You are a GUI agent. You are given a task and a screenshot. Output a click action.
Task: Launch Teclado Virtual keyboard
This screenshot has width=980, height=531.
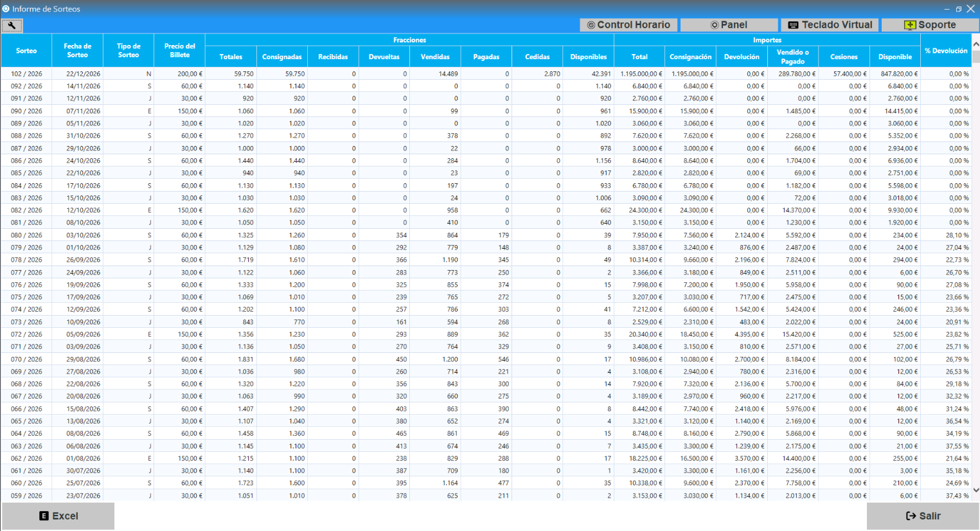pyautogui.click(x=830, y=25)
